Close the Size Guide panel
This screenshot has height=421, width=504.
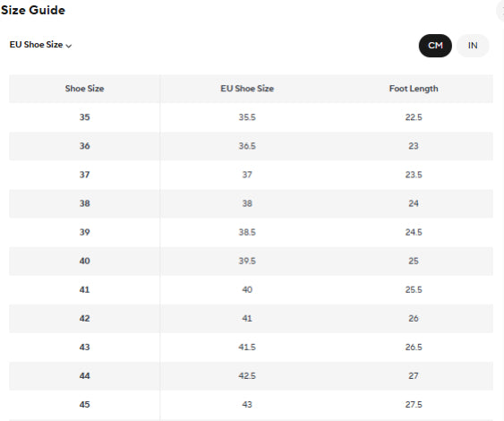(x=500, y=12)
